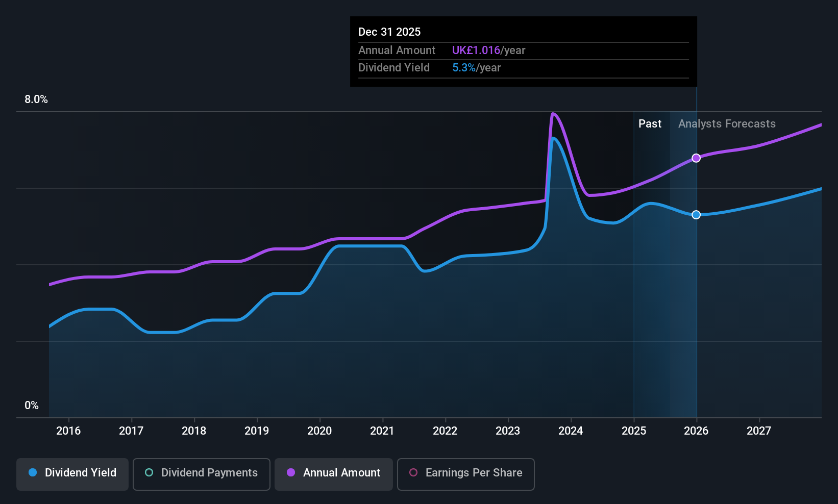This screenshot has width=838, height=504.
Task: Click the 5.3%/year tooltip value
Action: pyautogui.click(x=476, y=68)
